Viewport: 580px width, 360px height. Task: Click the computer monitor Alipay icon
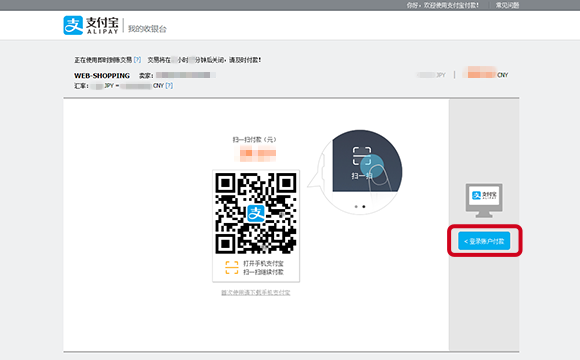pyautogui.click(x=484, y=200)
